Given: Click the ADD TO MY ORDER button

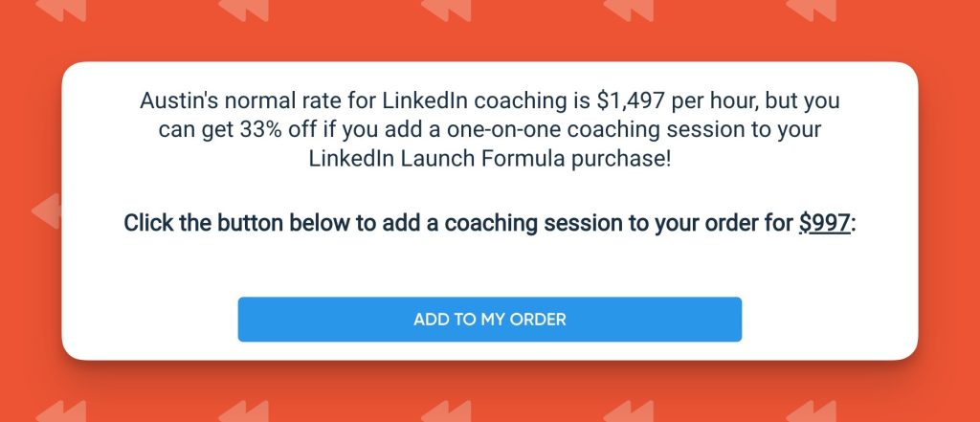Looking at the screenshot, I should point(489,320).
